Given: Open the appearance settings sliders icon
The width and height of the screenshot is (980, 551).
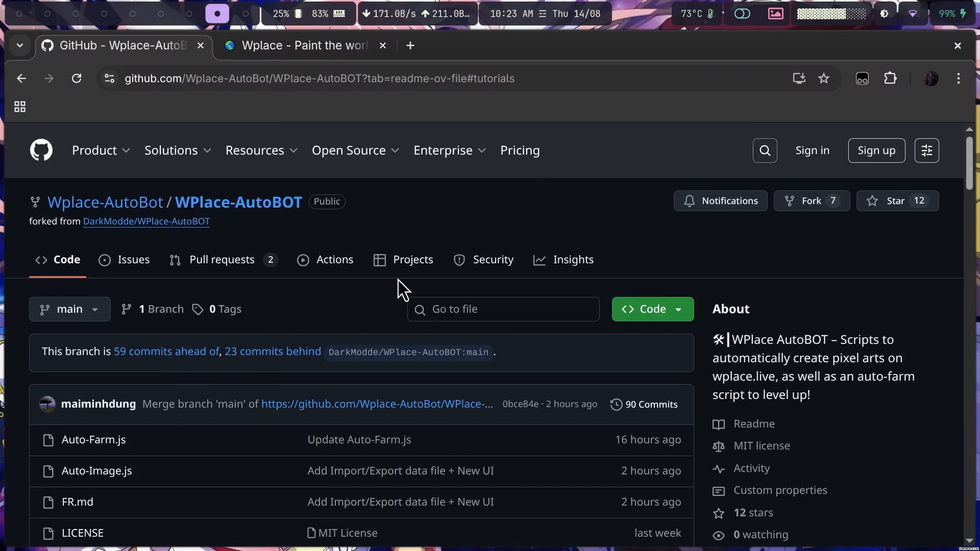Looking at the screenshot, I should point(926,151).
